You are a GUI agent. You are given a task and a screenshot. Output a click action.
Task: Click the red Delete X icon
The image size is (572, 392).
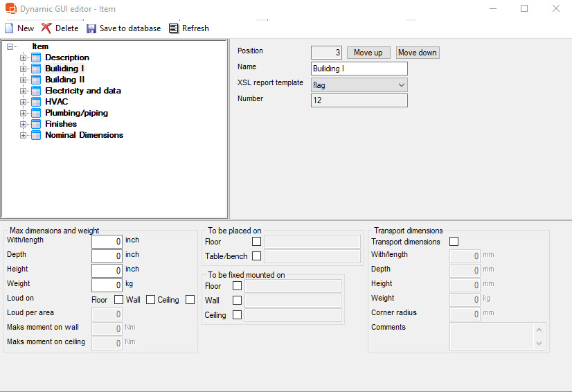pos(46,28)
